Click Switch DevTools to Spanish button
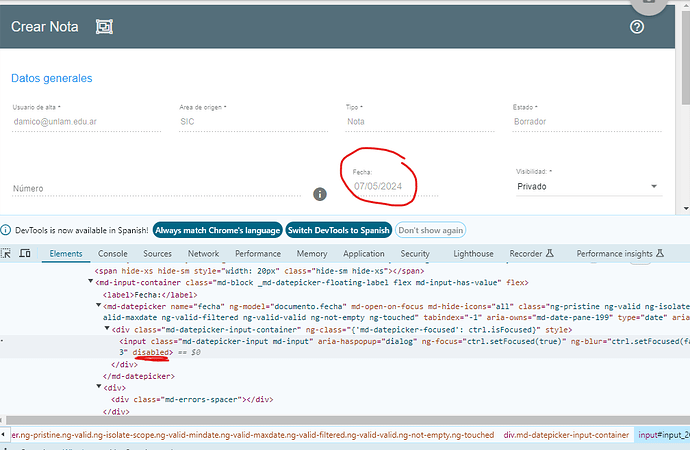690x450 pixels. click(x=338, y=230)
